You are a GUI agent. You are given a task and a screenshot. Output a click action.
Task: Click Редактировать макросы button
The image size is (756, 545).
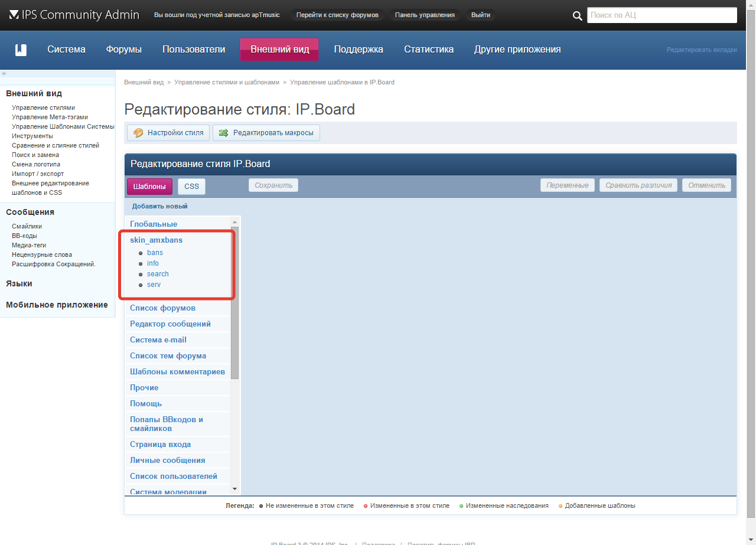coord(266,133)
